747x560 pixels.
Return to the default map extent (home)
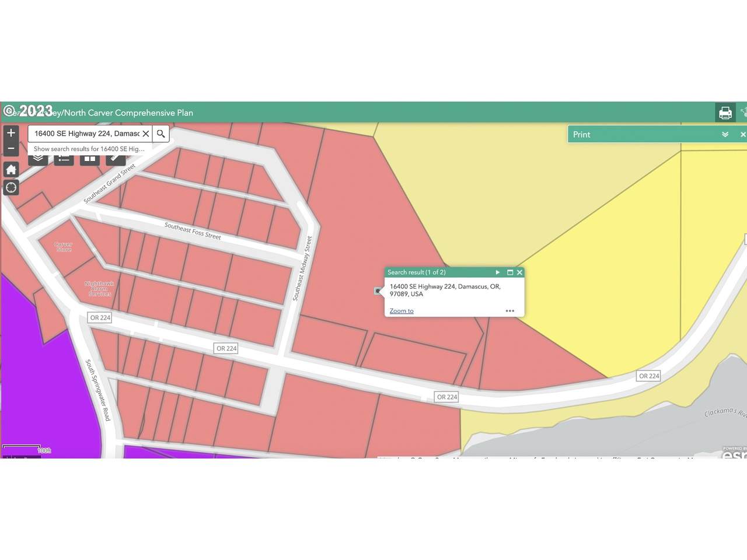[11, 170]
